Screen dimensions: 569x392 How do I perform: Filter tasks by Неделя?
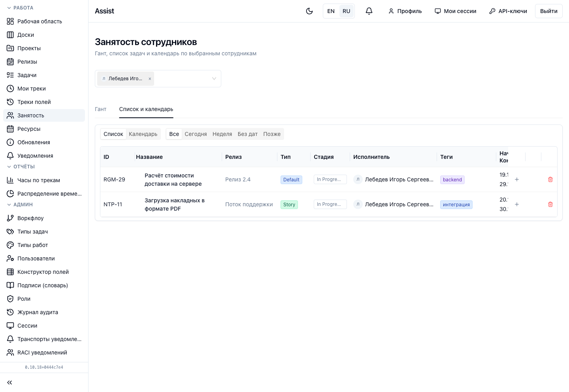point(222,134)
